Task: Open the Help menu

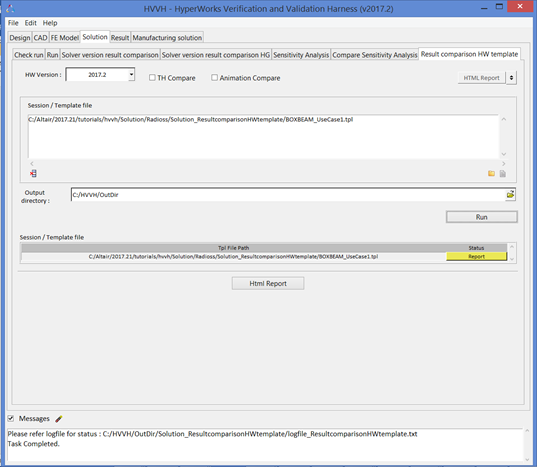Action: tap(50, 23)
